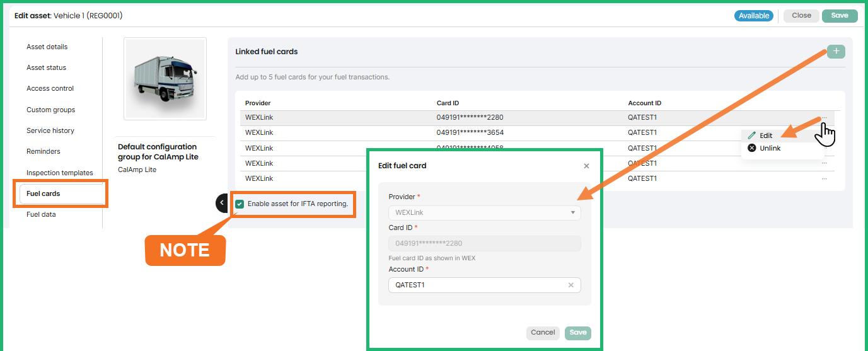868x351 pixels.
Task: Click the plus icon to add fuel card
Action: [836, 52]
